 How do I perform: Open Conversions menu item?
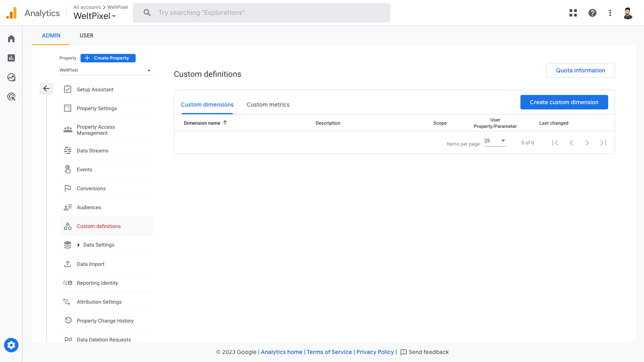coord(107,188)
